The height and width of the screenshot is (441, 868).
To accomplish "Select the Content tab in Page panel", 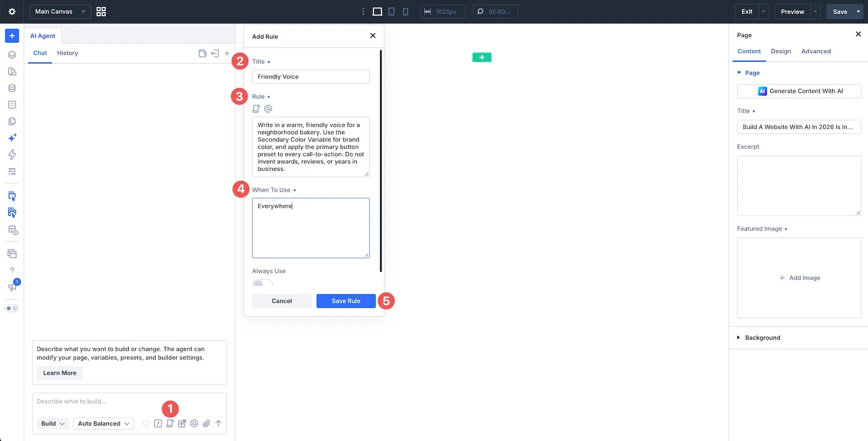I will coord(749,51).
